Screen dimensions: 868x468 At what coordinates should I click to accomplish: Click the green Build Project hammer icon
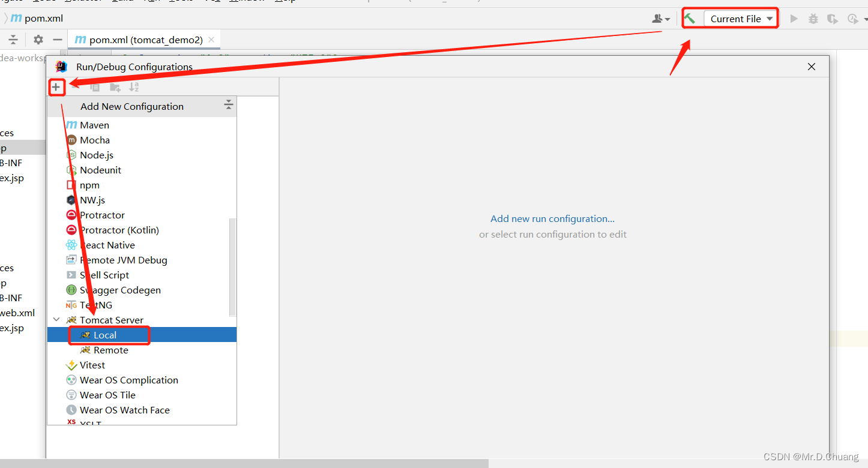(x=690, y=19)
